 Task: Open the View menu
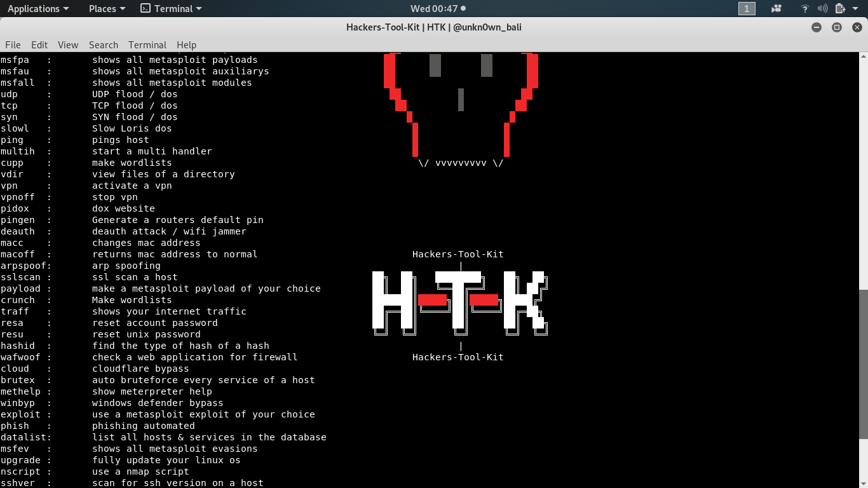point(68,44)
